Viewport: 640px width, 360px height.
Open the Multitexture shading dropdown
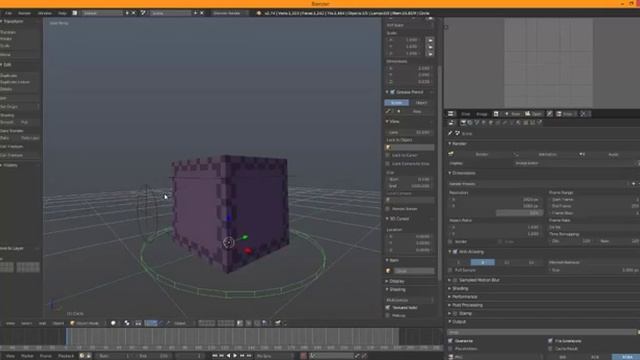click(x=410, y=300)
